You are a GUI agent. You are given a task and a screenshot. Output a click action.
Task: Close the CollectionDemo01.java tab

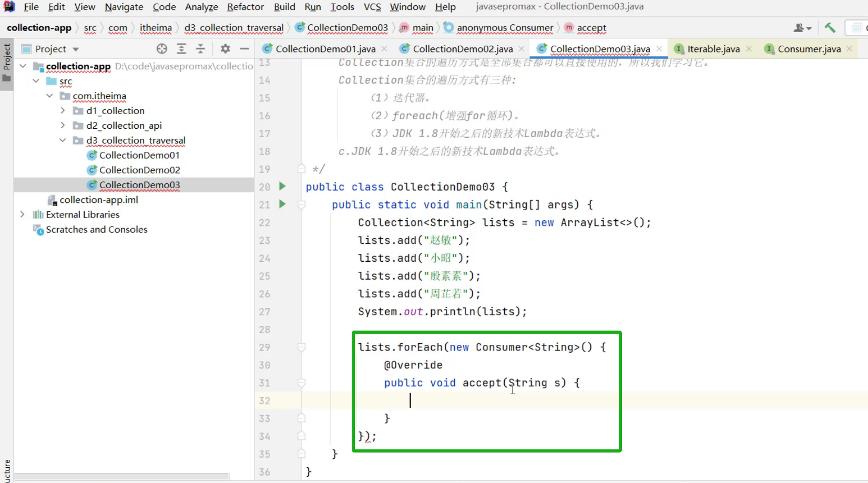pyautogui.click(x=384, y=49)
